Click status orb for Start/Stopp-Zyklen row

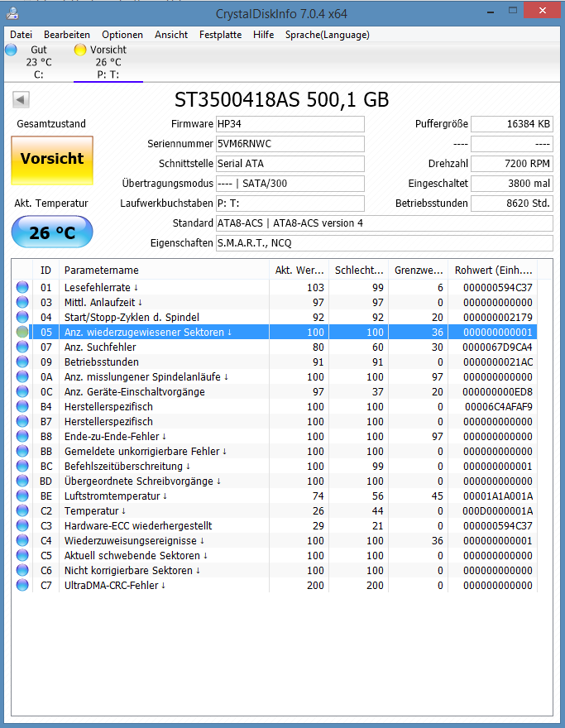[x=22, y=317]
